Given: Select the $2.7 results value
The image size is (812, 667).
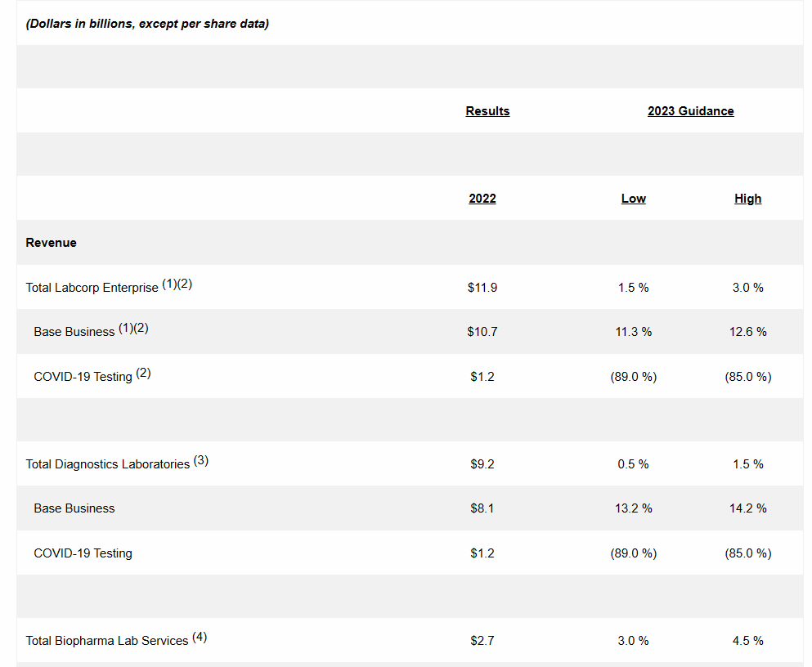Looking at the screenshot, I should coord(482,641).
